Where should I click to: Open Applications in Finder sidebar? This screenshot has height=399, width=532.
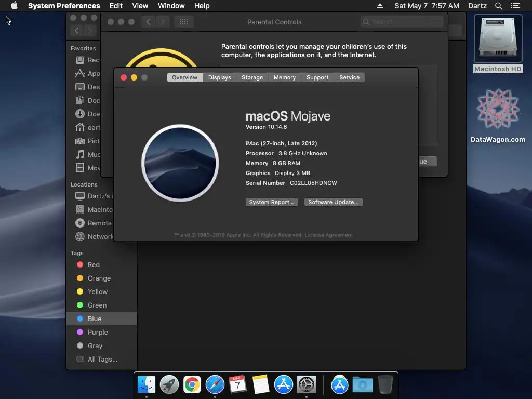[88, 73]
